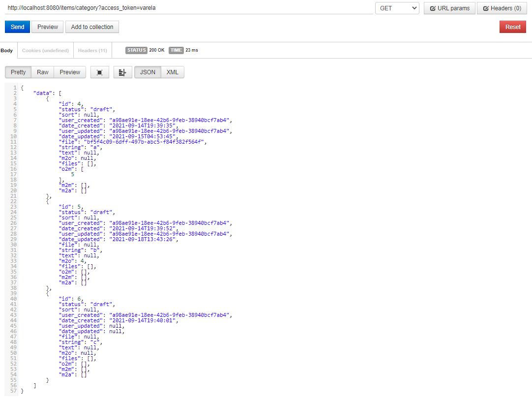Click date_created value 2021-09-14T19:40:01
Screen dimensions: 532x402
click(144, 320)
